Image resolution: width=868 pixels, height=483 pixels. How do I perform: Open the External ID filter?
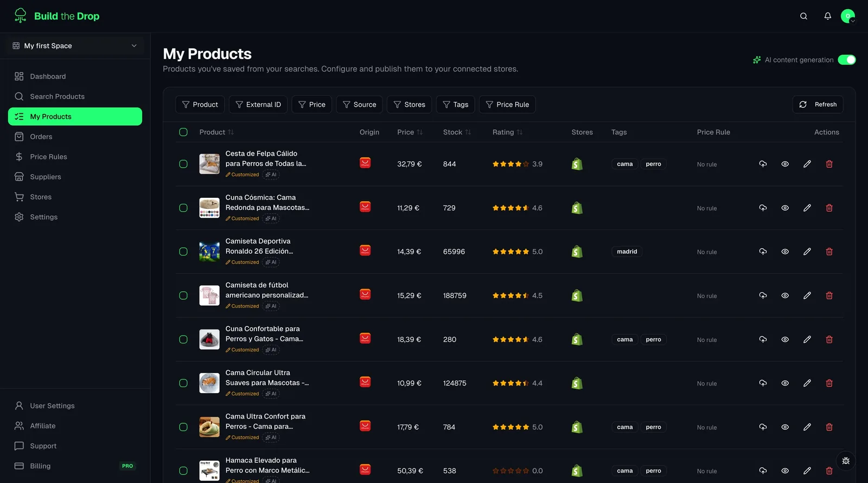point(258,105)
